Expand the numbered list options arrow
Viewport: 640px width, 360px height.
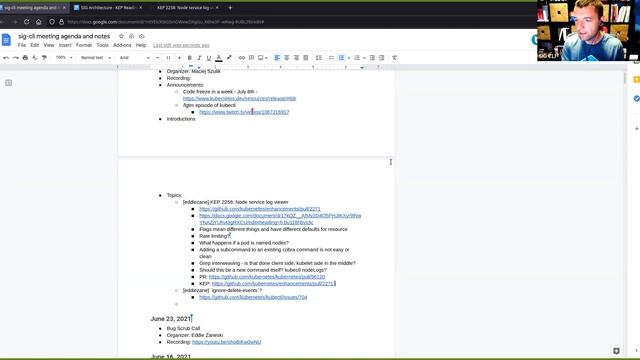click(364, 58)
